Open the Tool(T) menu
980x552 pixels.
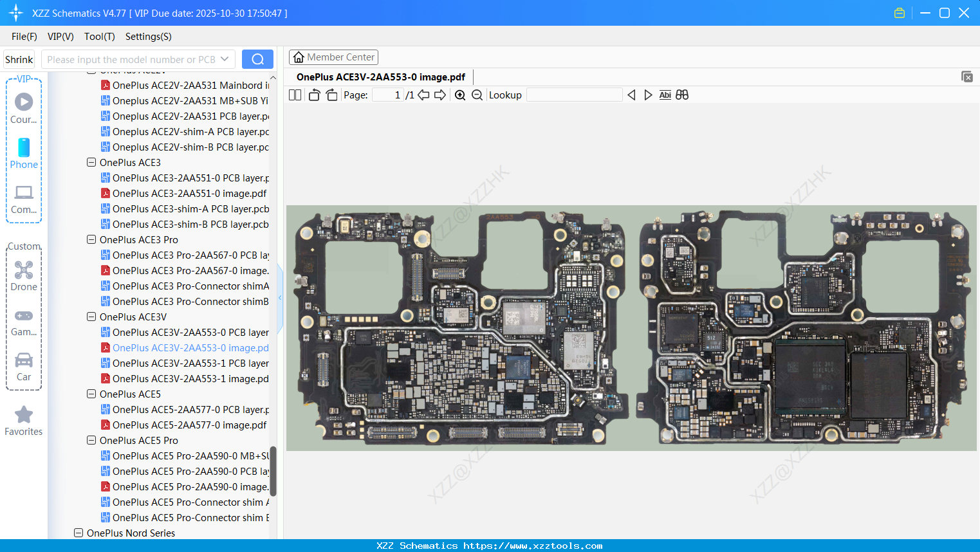tap(99, 37)
